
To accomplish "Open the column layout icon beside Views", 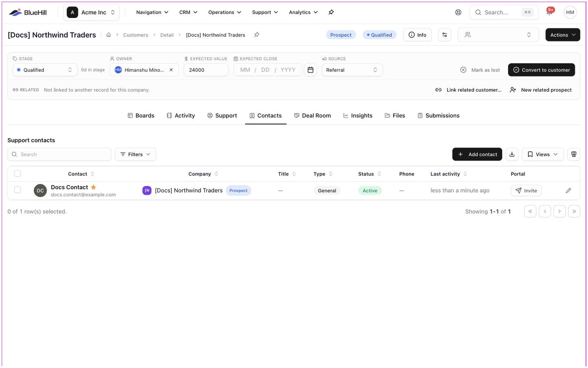I will pyautogui.click(x=574, y=154).
